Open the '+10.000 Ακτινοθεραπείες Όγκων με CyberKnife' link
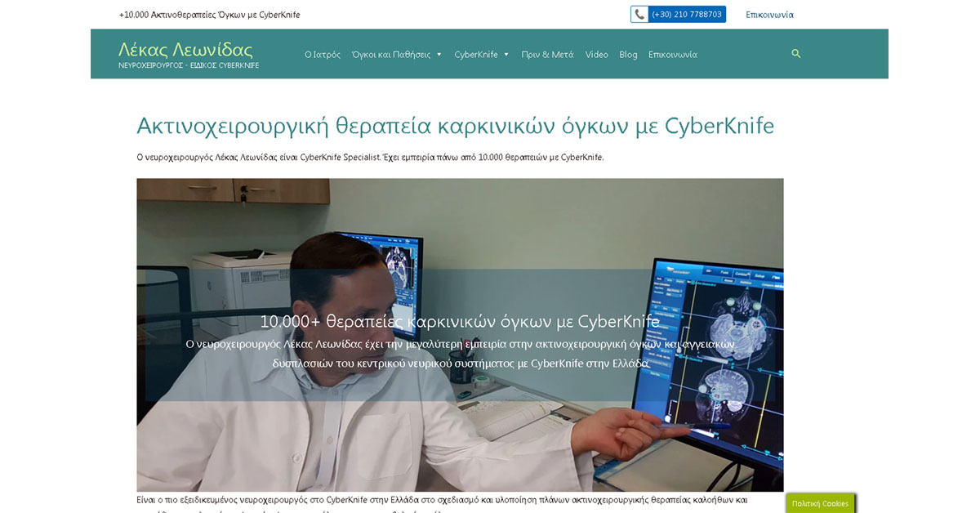 point(210,14)
